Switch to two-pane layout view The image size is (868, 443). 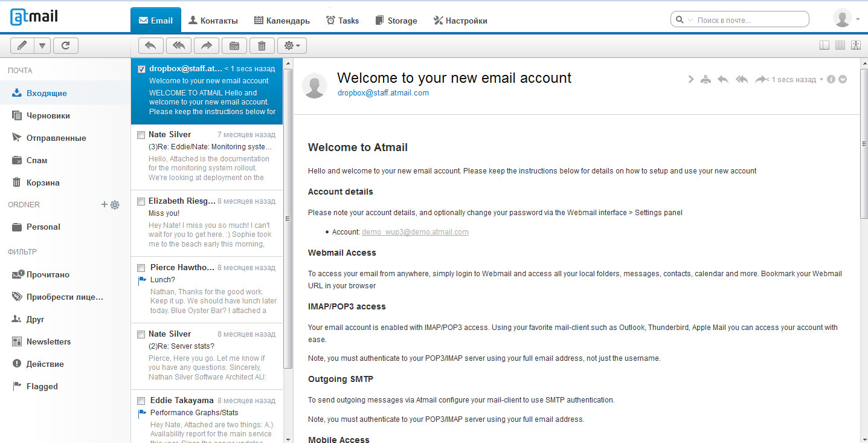pos(825,45)
